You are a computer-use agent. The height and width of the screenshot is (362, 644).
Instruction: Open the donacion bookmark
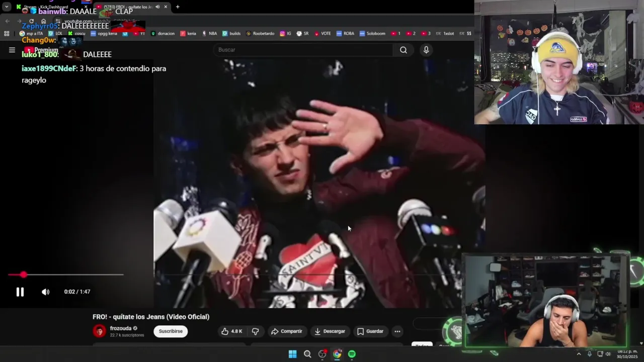pyautogui.click(x=163, y=34)
